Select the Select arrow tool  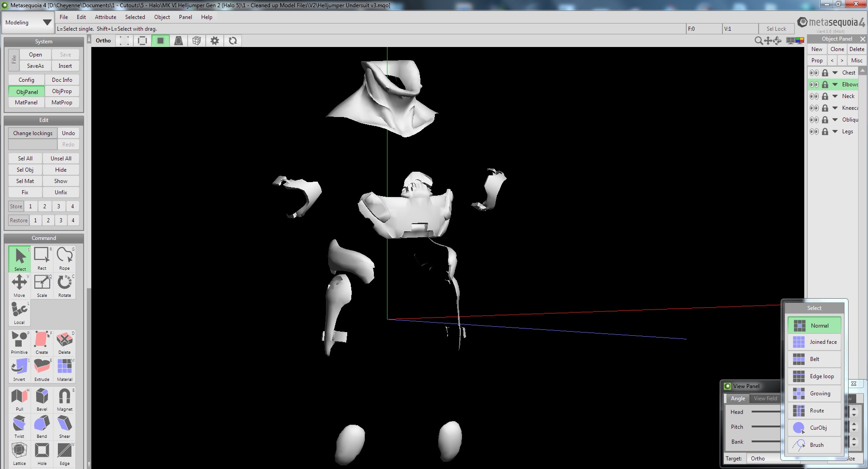pyautogui.click(x=19, y=259)
